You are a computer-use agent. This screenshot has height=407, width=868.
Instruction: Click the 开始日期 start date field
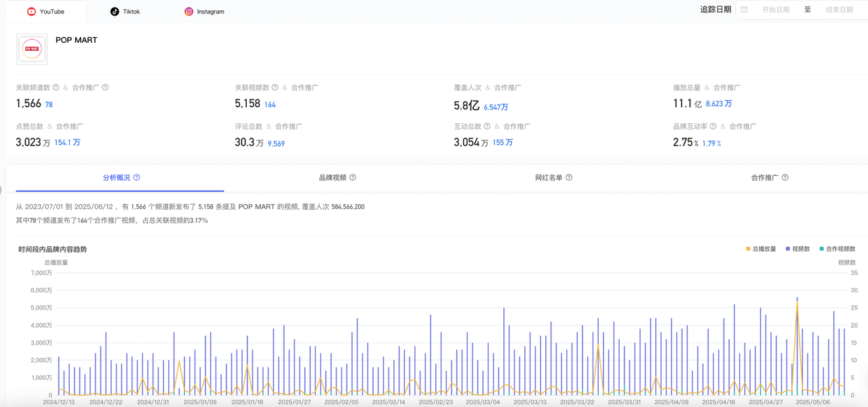click(x=776, y=9)
